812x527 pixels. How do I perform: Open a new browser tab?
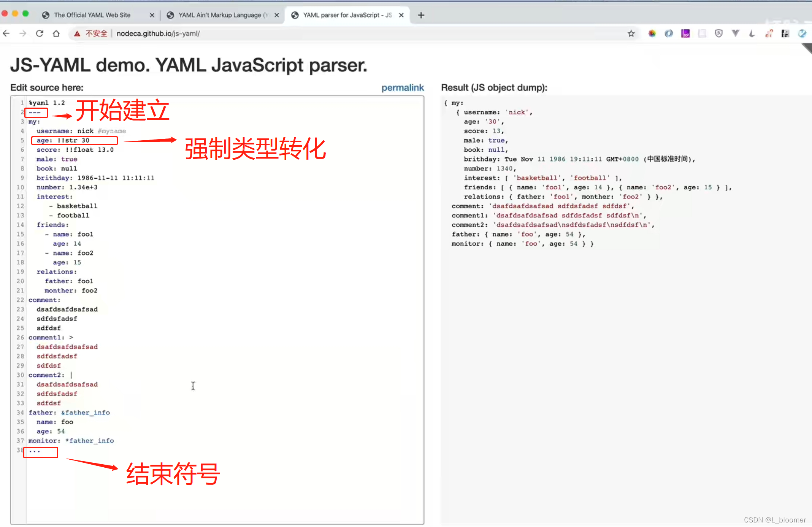[x=421, y=15]
